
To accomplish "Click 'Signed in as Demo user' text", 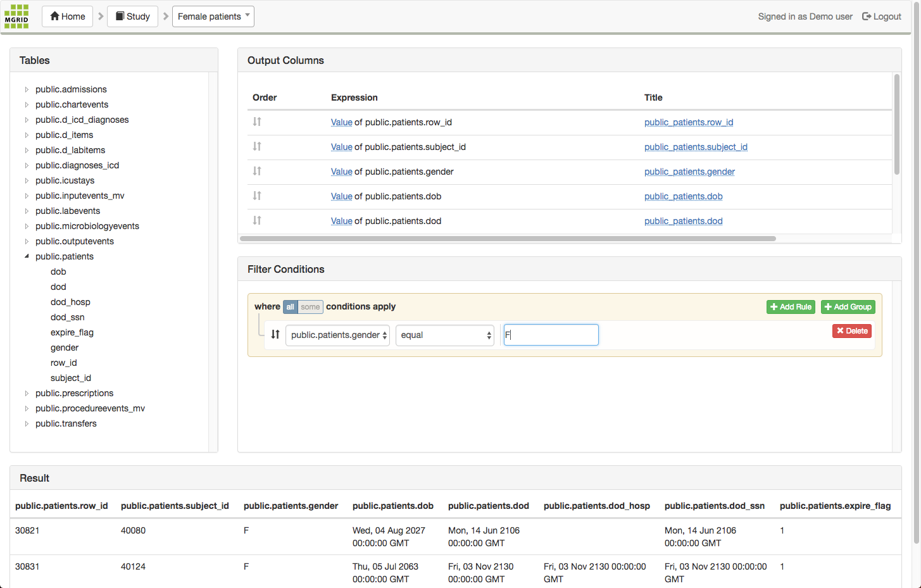I will pos(805,16).
